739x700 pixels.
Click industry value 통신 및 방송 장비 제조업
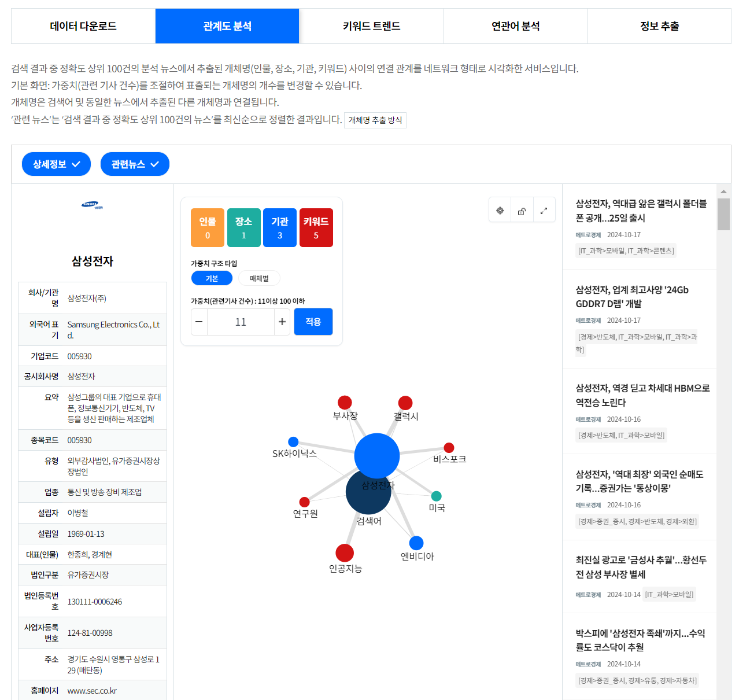105,492
